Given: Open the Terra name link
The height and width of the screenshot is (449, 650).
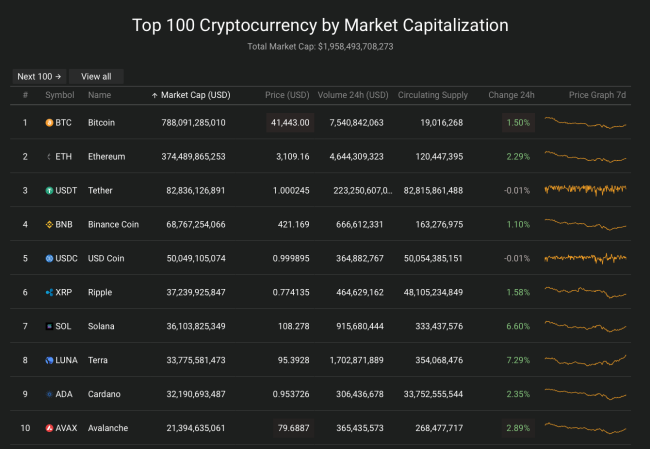Looking at the screenshot, I should (x=97, y=361).
